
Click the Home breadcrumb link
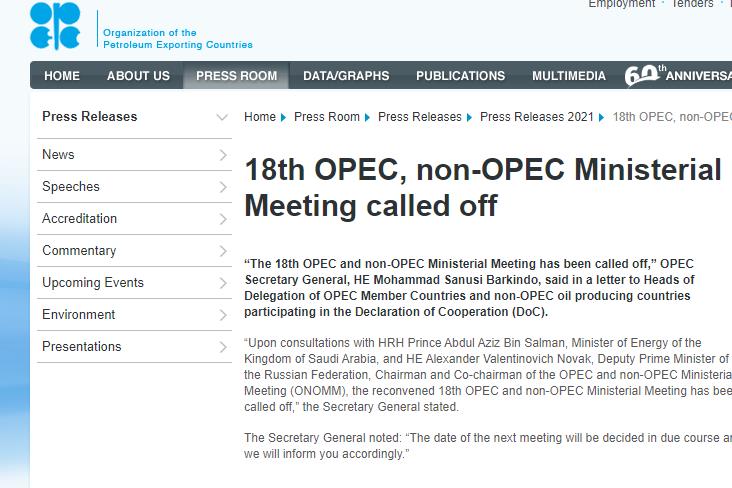[x=260, y=117]
